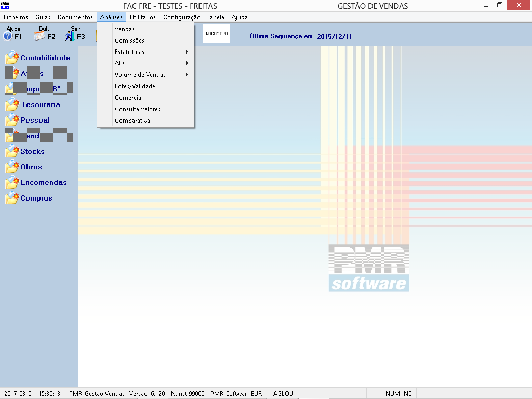The height and width of the screenshot is (399, 532).
Task: Click status bar time 15:30:13
Action: pyautogui.click(x=49, y=394)
